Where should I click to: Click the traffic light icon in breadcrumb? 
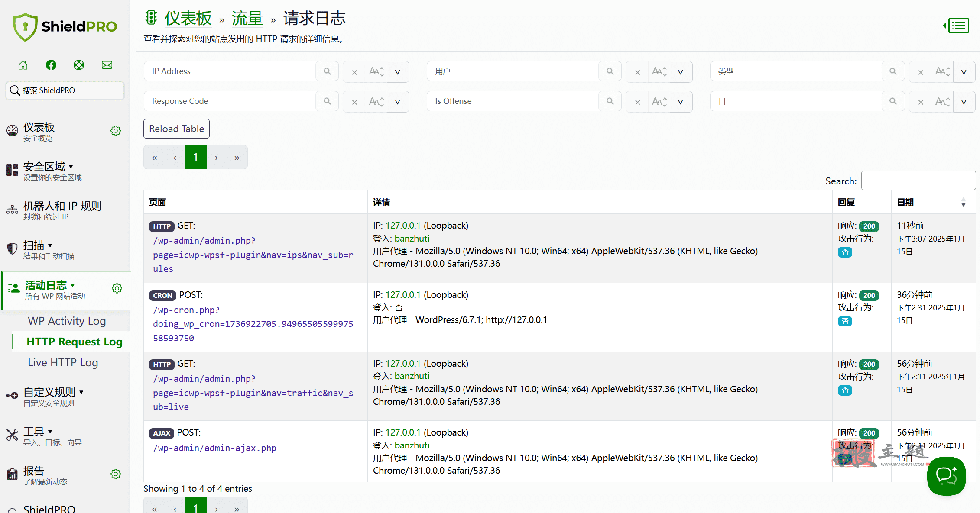pyautogui.click(x=151, y=18)
